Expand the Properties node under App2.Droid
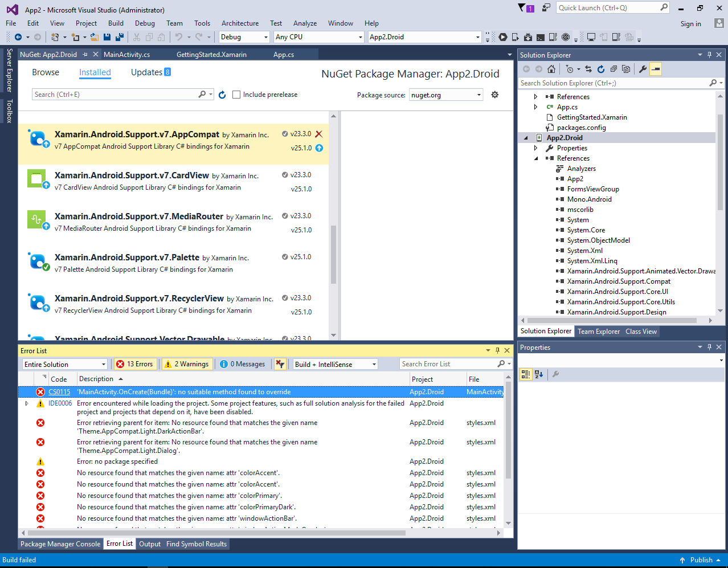Image resolution: width=728 pixels, height=568 pixels. point(535,148)
